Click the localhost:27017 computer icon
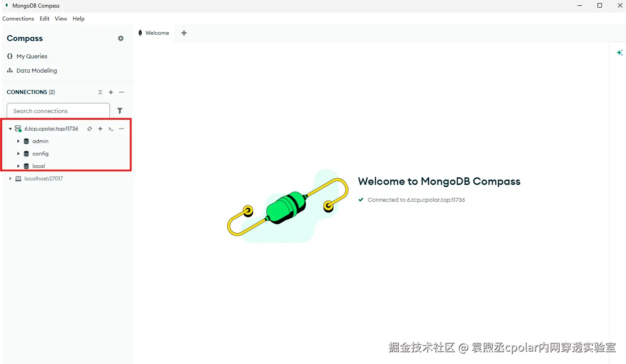 coord(18,179)
